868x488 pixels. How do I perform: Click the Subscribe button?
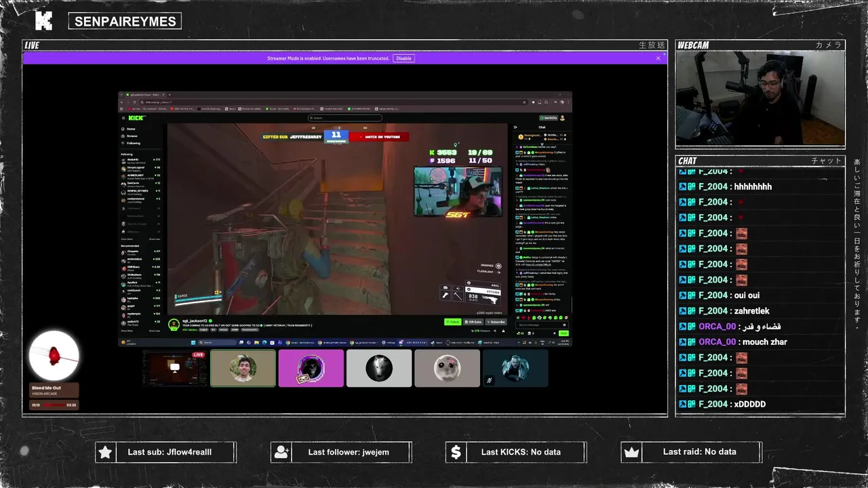click(x=496, y=322)
